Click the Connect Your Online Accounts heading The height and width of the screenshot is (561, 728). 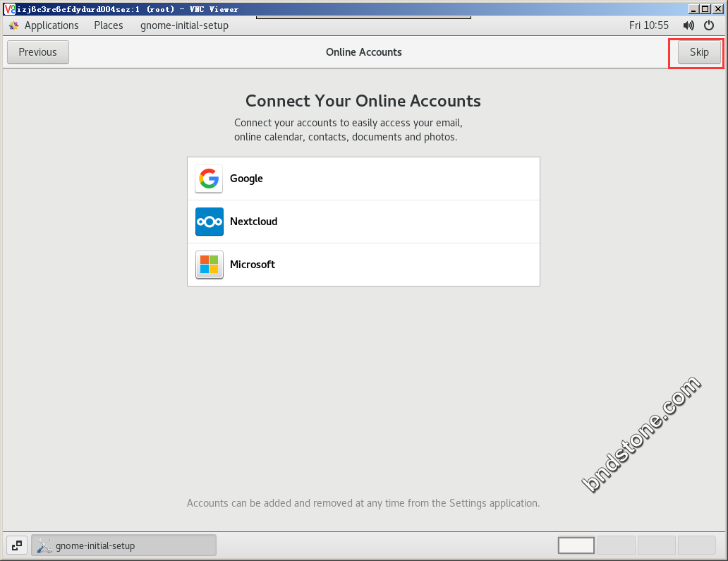coord(363,101)
